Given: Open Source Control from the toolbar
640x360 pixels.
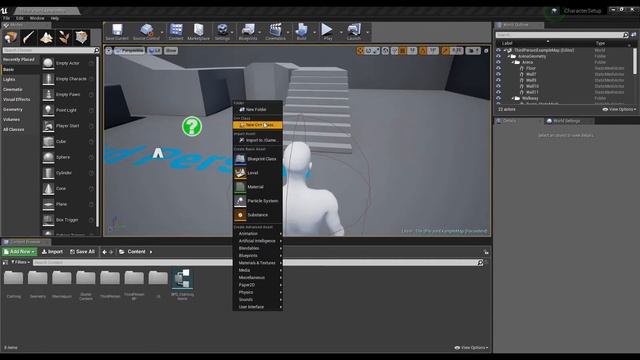Looking at the screenshot, I should pos(147,31).
